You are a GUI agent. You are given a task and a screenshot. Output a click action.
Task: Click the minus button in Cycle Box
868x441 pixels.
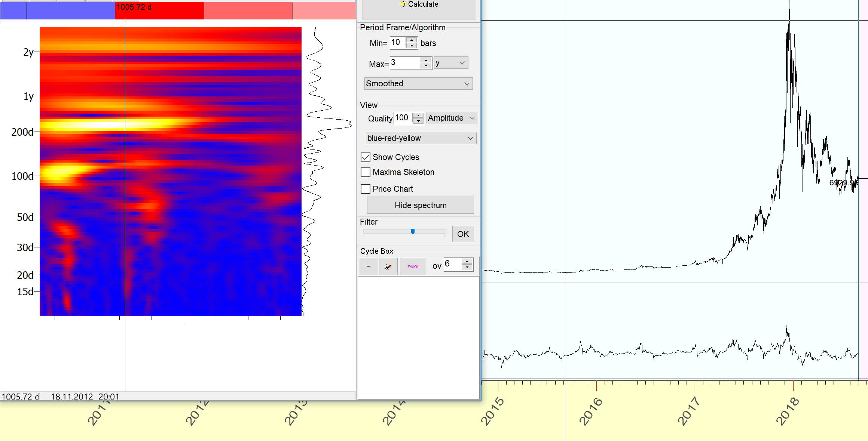[x=368, y=266]
